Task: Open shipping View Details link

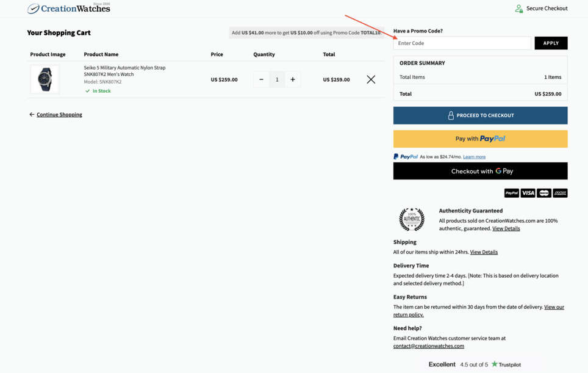Action: click(x=484, y=252)
